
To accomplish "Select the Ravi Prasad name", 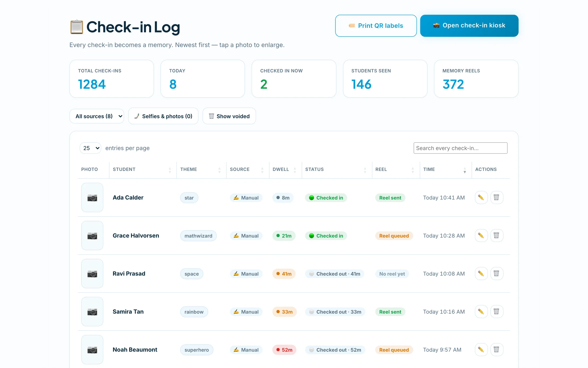I will click(x=129, y=274).
